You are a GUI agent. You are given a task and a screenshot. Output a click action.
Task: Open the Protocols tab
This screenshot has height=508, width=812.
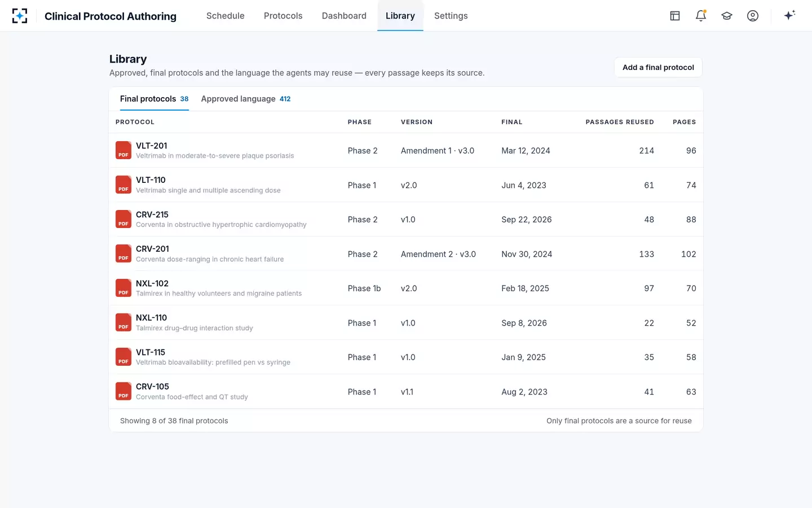283,16
